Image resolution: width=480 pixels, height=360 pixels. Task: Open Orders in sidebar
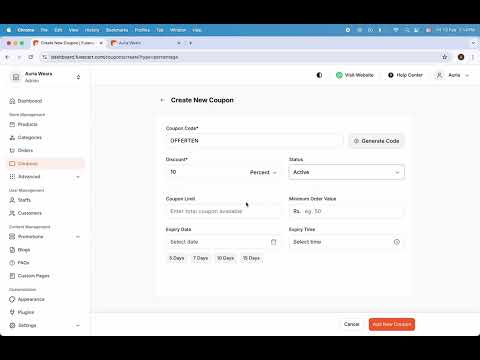coord(21,150)
